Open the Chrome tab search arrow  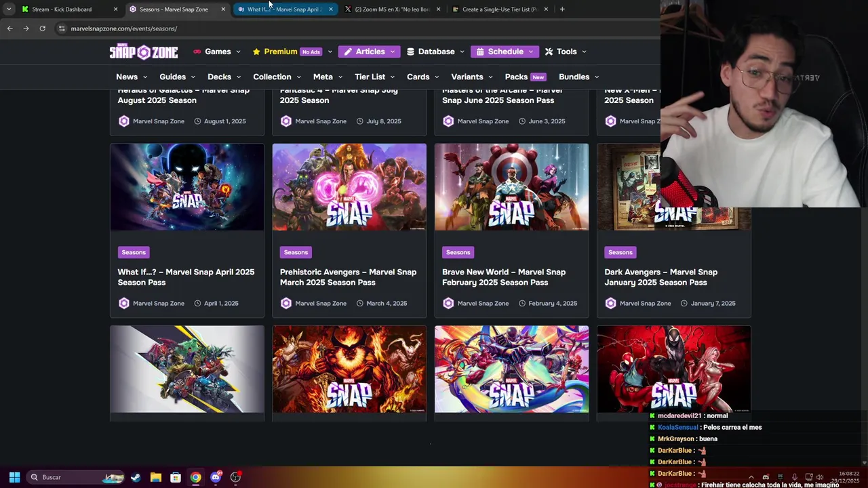8,9
